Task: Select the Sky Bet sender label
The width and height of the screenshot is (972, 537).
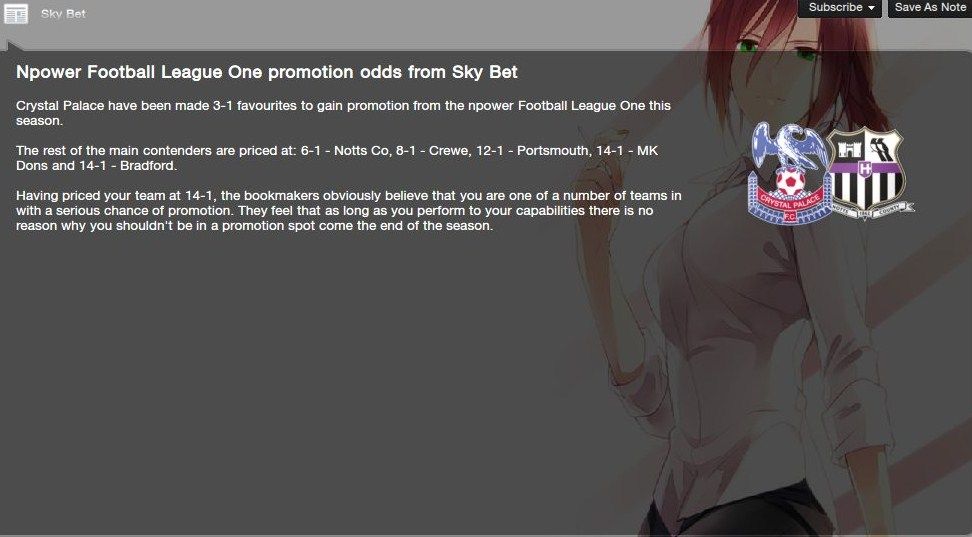Action: tap(63, 14)
